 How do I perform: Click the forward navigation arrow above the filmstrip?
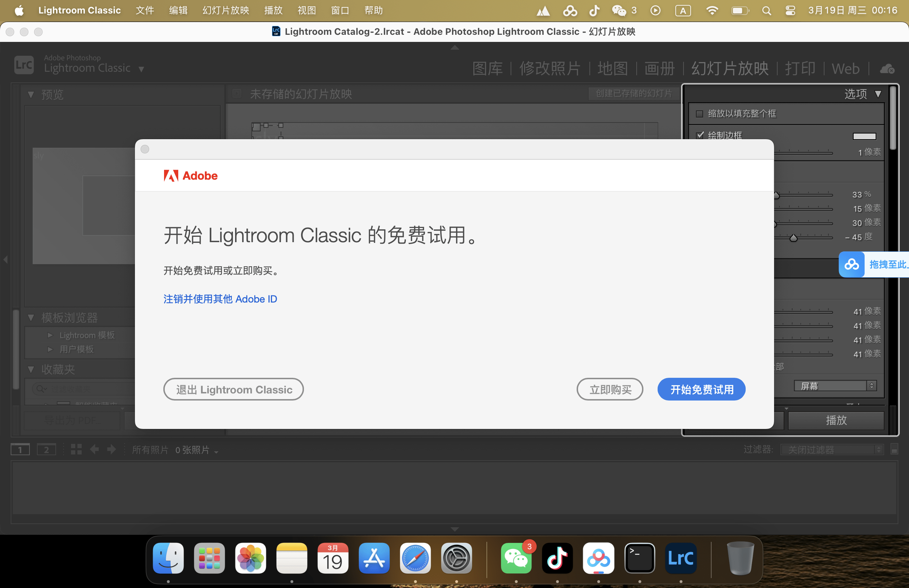111,450
